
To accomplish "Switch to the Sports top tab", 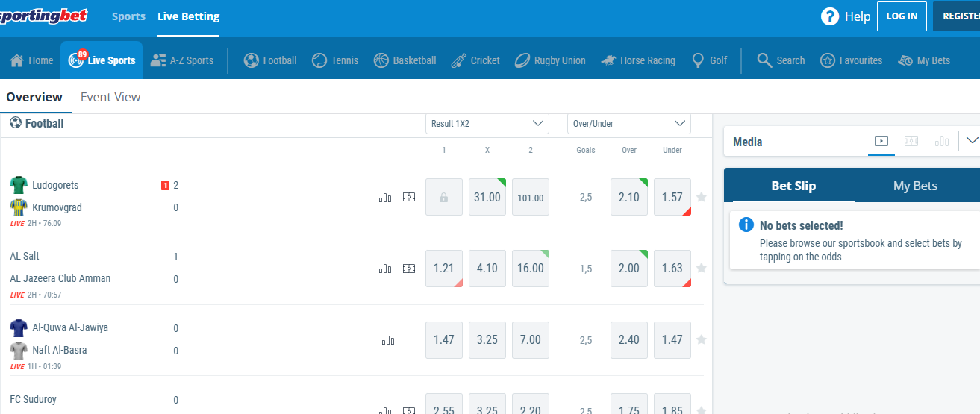I will point(128,16).
